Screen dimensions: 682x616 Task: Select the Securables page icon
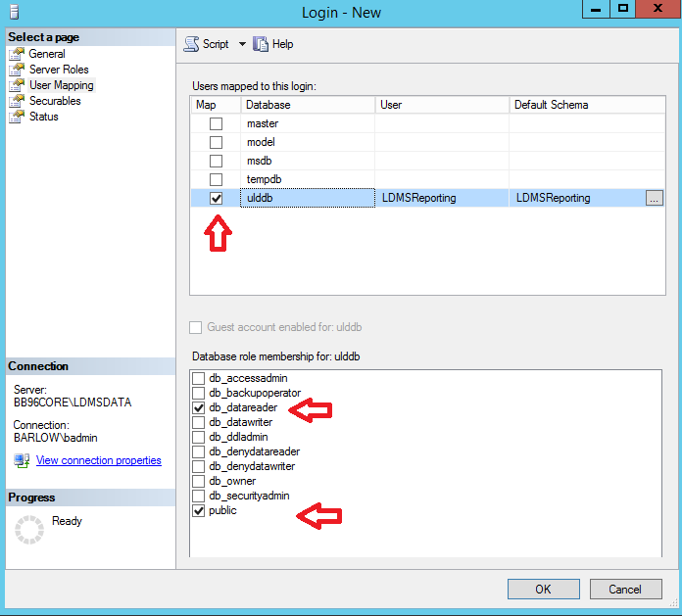(16, 101)
